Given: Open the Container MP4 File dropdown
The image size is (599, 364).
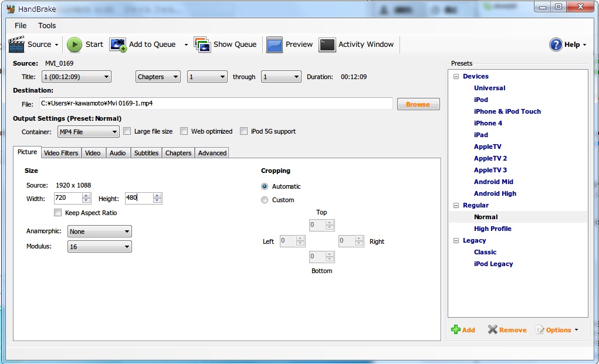Looking at the screenshot, I should (x=88, y=132).
